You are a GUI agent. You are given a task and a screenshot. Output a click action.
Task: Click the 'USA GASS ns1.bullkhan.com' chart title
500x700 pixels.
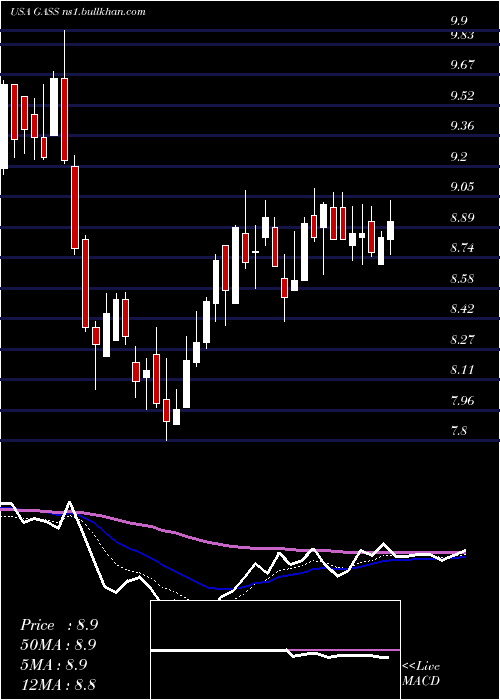78,12
